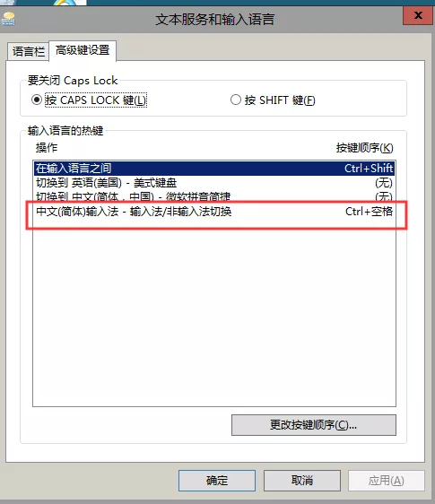The height and width of the screenshot is (504, 435).
Task: Switch to the 语言栏 tab
Action: pyautogui.click(x=29, y=51)
